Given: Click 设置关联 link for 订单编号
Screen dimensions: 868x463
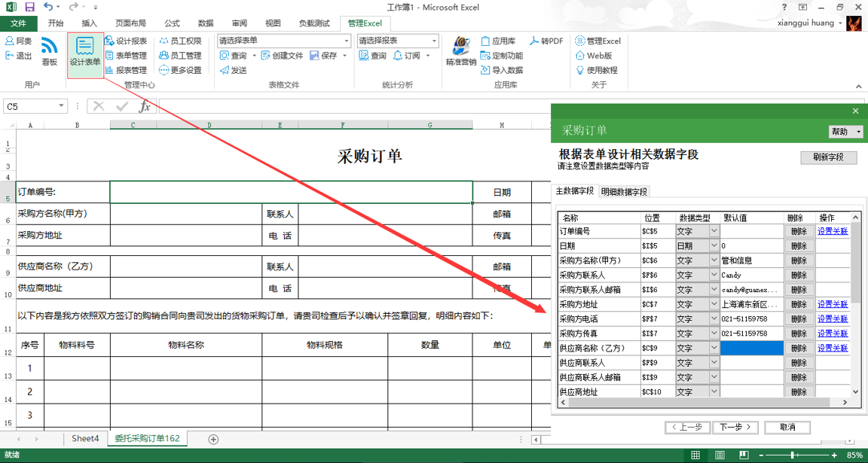Looking at the screenshot, I should point(833,231).
